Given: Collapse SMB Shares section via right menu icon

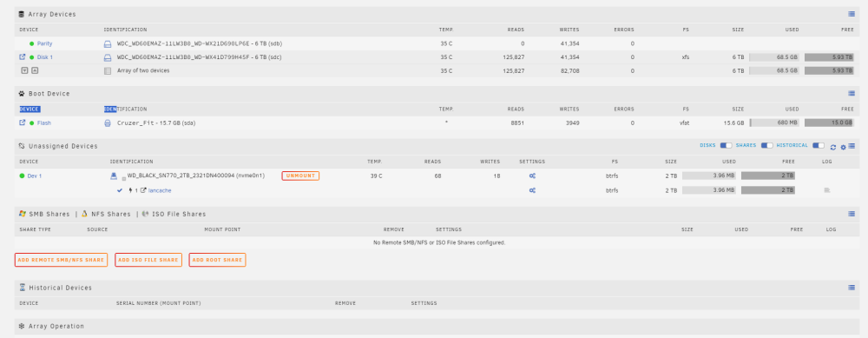Looking at the screenshot, I should pyautogui.click(x=852, y=214).
